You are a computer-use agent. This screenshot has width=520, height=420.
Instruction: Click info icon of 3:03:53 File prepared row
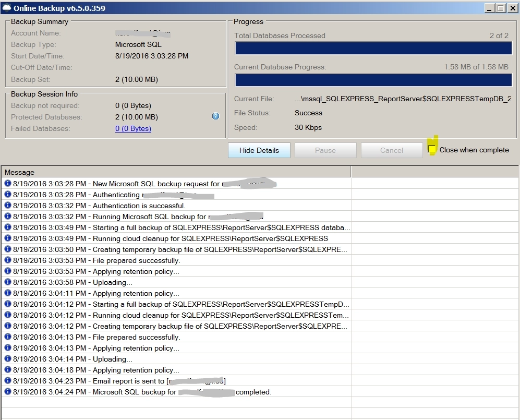tap(8, 260)
